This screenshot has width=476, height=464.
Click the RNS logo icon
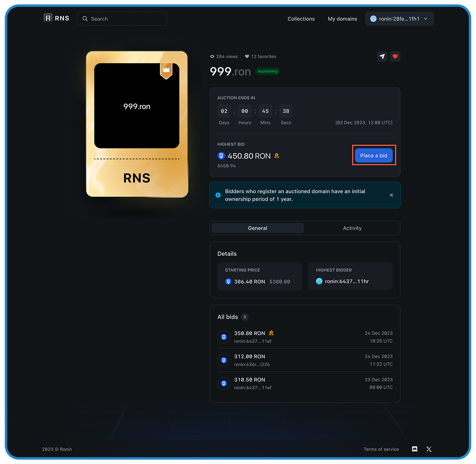coord(48,18)
